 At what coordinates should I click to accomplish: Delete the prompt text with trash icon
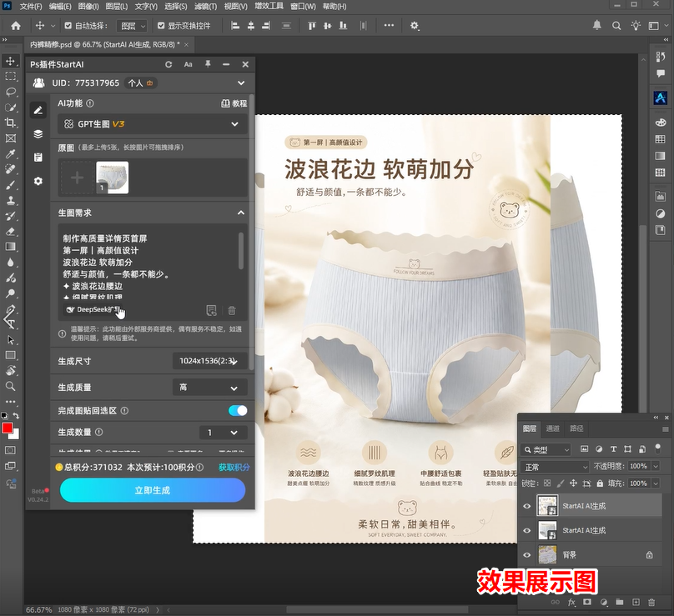point(232,310)
